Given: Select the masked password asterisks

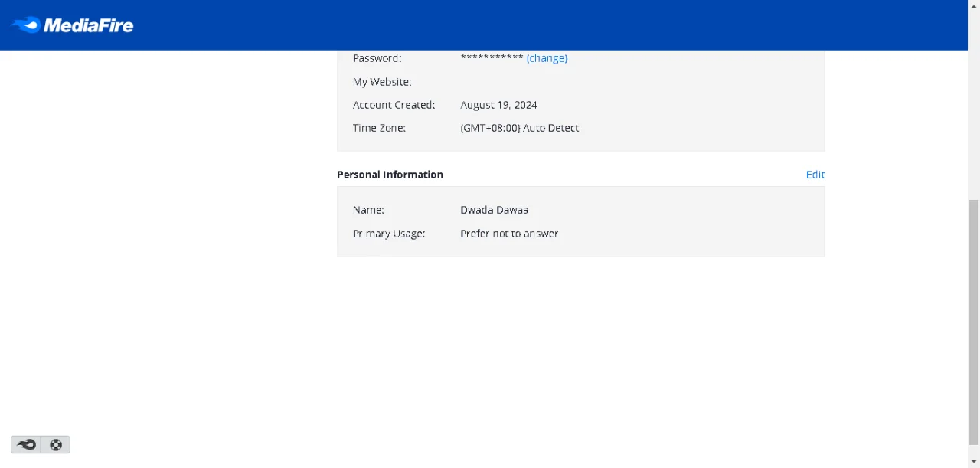Looking at the screenshot, I should tap(492, 58).
